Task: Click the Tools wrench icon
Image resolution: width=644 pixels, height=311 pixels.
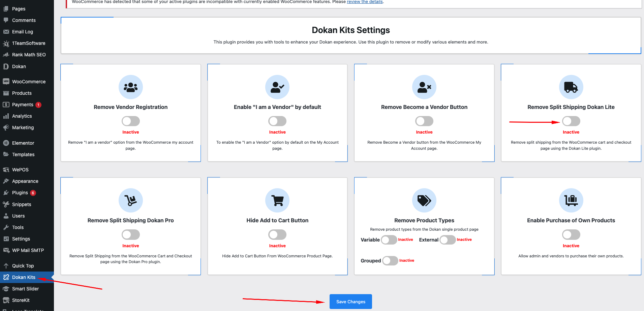Action: pos(6,227)
